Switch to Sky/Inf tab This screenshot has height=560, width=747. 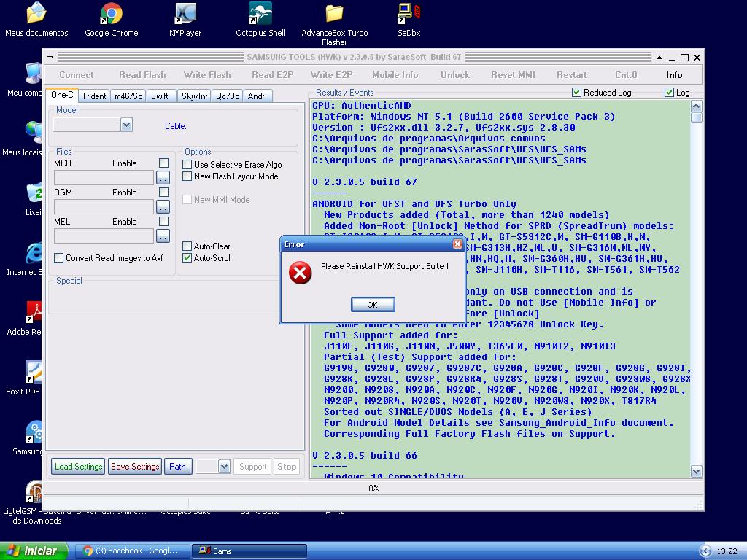pyautogui.click(x=194, y=96)
